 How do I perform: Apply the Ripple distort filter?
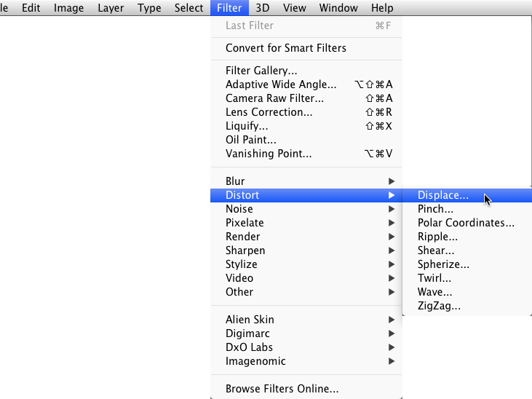point(437,237)
